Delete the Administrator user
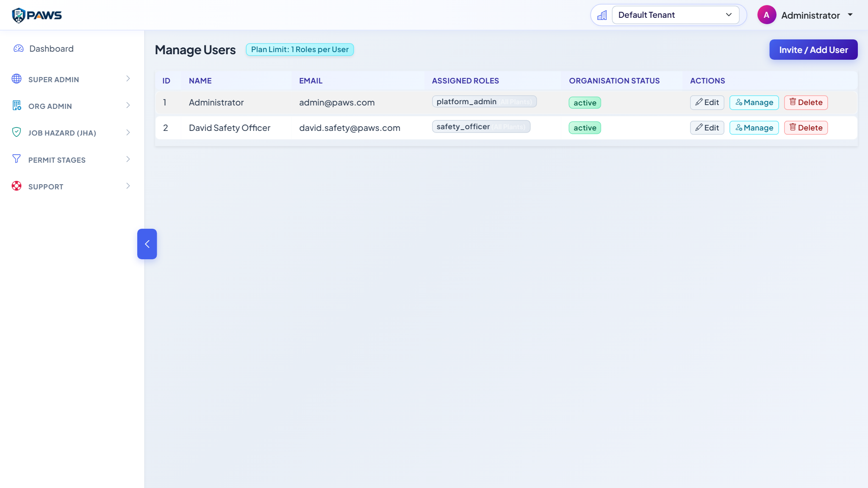868x488 pixels. point(806,103)
